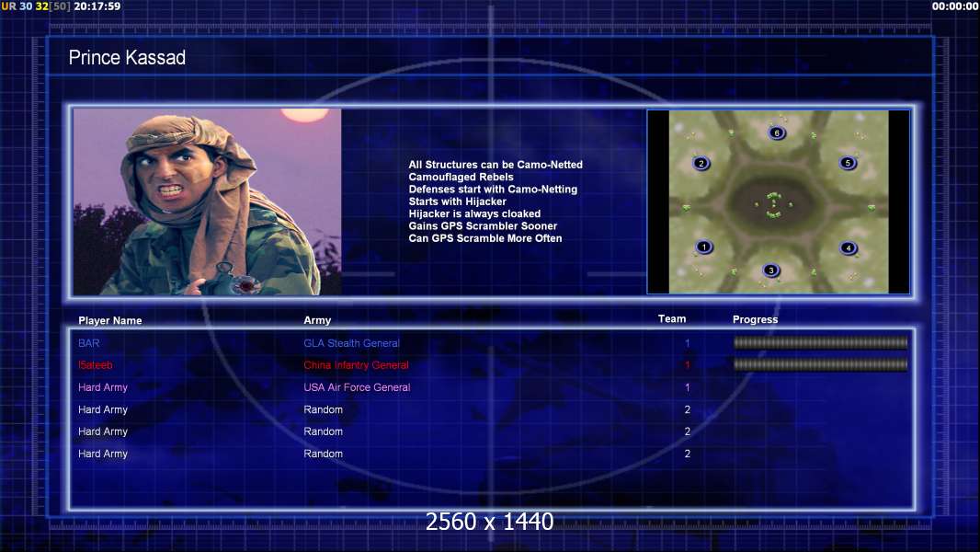Click 'Gains GPS Scrambler Sooner' line
The image size is (980, 552).
click(483, 225)
